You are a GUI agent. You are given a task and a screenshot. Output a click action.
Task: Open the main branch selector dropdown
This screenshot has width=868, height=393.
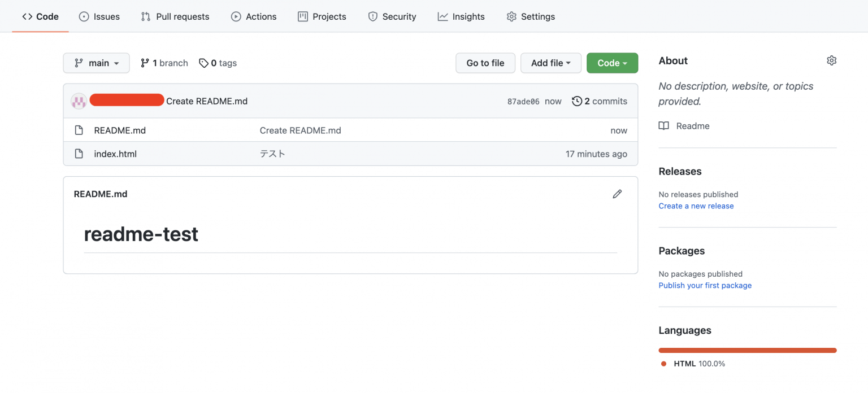[x=96, y=63]
